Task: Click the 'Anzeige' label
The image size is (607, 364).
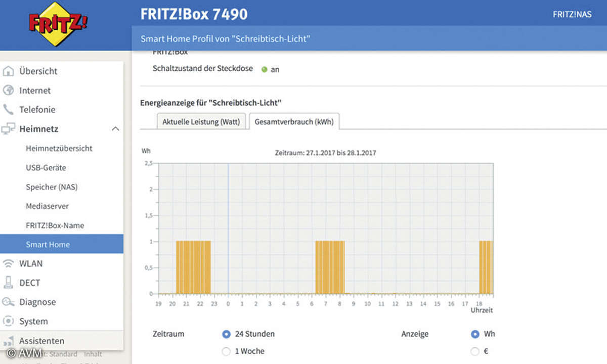Action: [x=415, y=334]
